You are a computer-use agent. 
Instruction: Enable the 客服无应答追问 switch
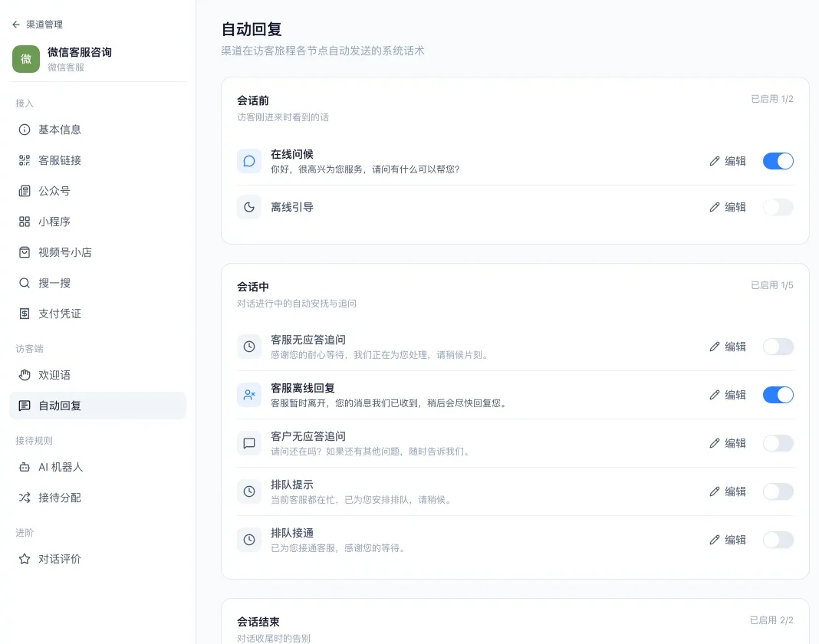(778, 347)
